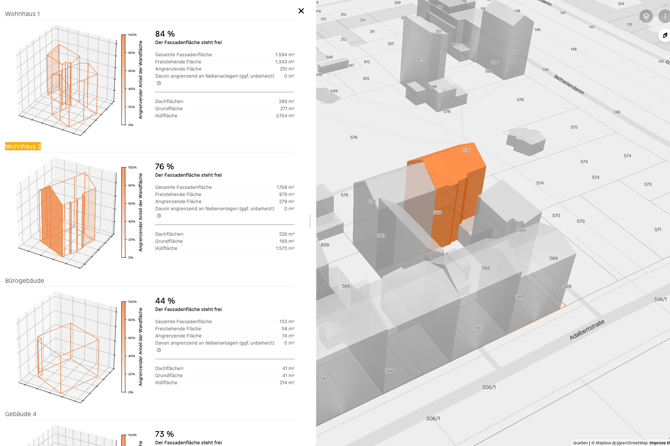Click info icon under Wohnhaus 1 stats
The image size is (670, 446).
[158, 83]
